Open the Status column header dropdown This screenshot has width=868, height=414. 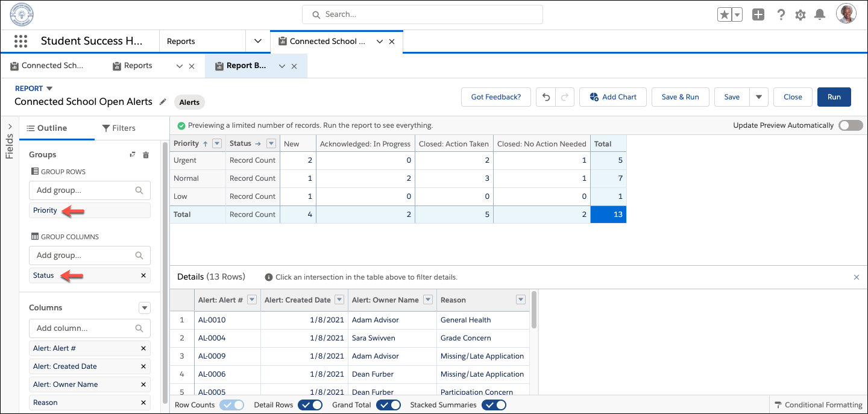[271, 143]
